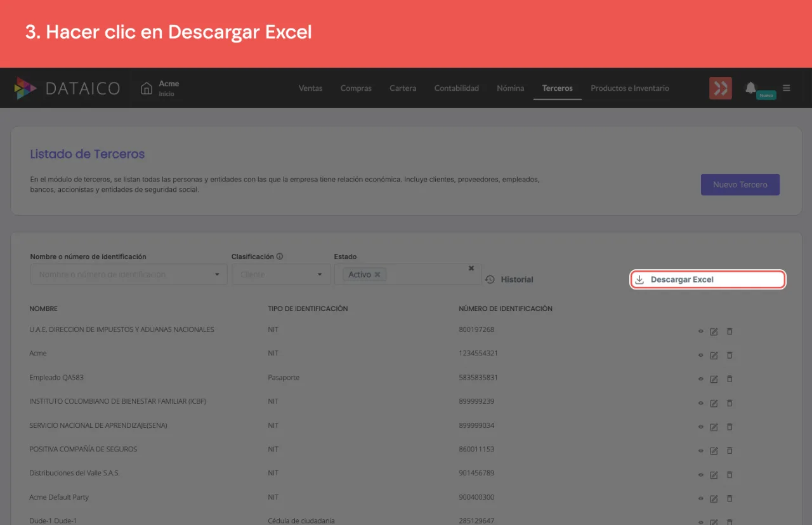Open the Productos e Inventario tab
The height and width of the screenshot is (525, 812).
coord(630,88)
